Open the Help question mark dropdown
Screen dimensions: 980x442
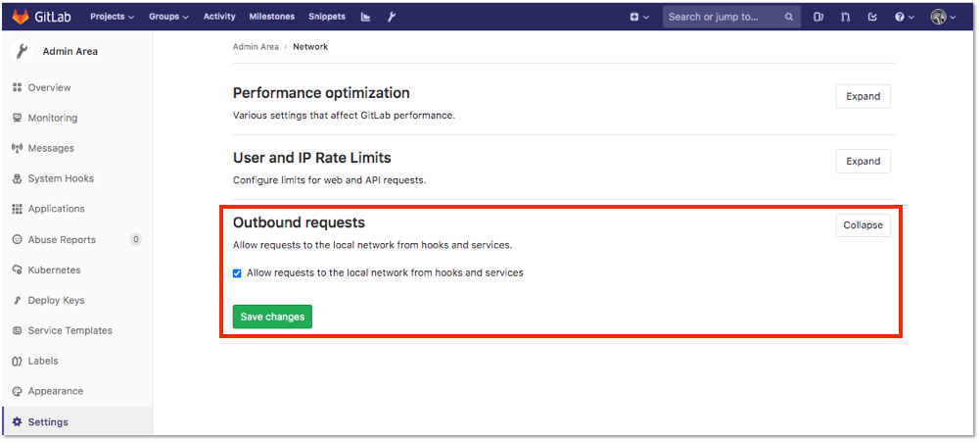pos(904,17)
